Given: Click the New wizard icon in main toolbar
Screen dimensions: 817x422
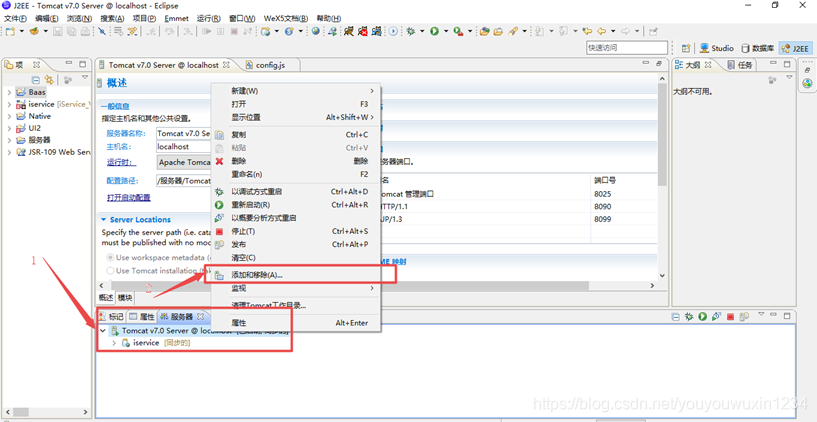Looking at the screenshot, I should coord(10,31).
